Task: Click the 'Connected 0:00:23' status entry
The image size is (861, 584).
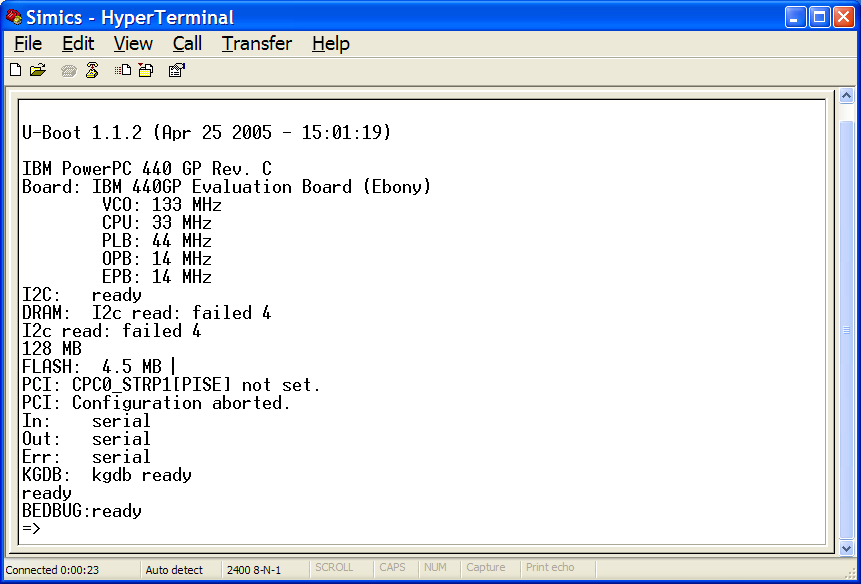Action: pyautogui.click(x=53, y=570)
